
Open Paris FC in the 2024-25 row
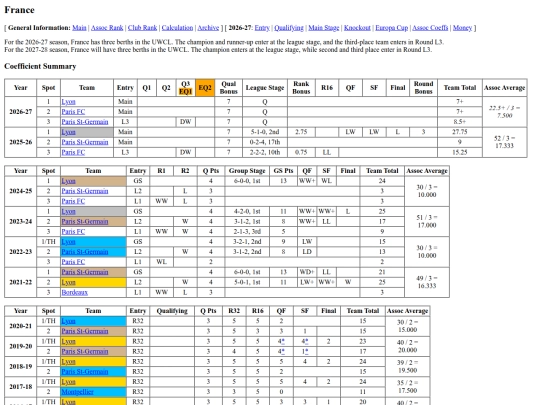click(73, 201)
